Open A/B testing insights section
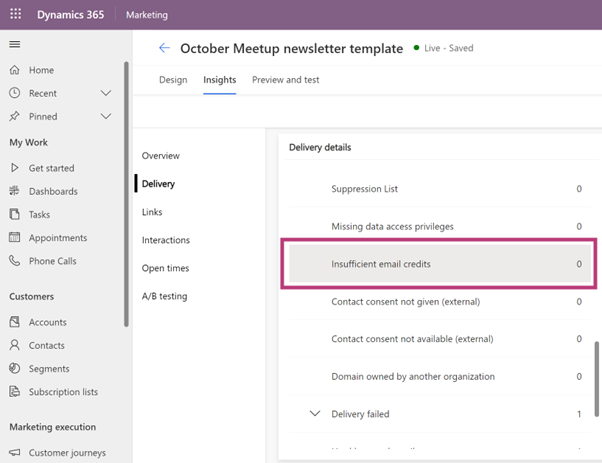Image resolution: width=602 pixels, height=463 pixels. (164, 296)
